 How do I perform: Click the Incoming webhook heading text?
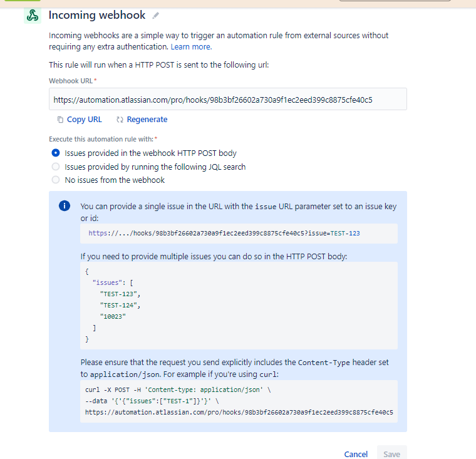tap(97, 15)
